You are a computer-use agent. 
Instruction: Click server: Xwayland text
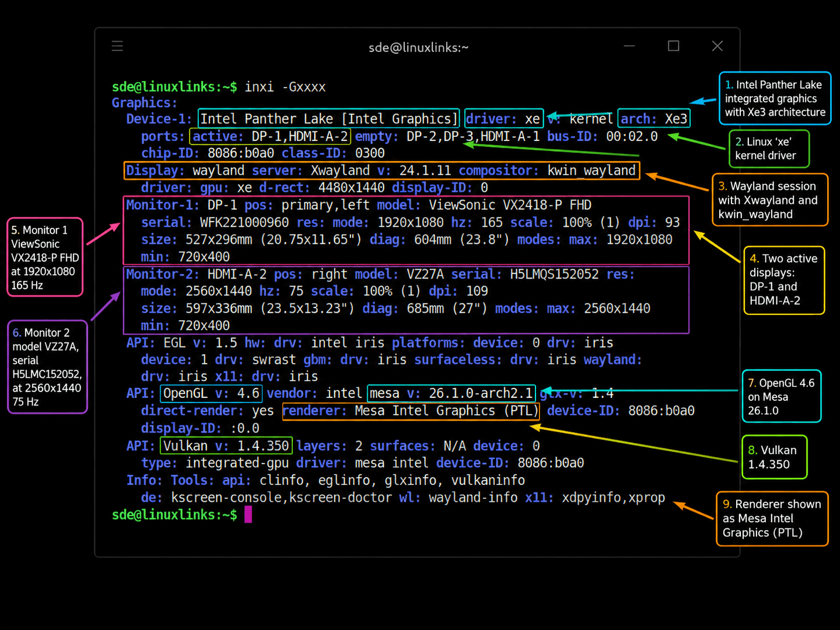tap(310, 171)
